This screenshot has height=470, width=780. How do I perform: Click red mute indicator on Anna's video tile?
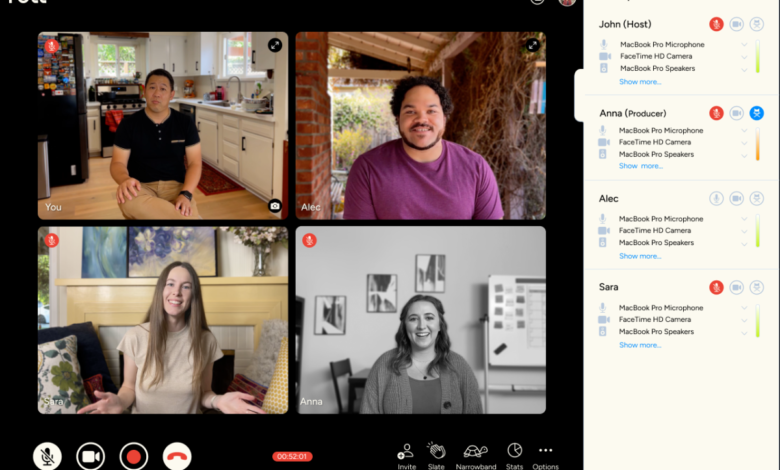click(x=309, y=240)
